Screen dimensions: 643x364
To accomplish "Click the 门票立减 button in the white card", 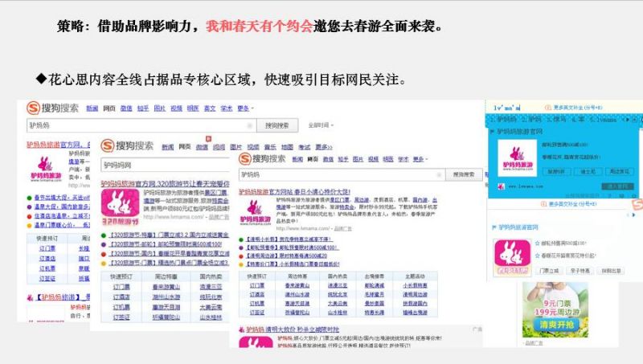I will (x=549, y=271).
